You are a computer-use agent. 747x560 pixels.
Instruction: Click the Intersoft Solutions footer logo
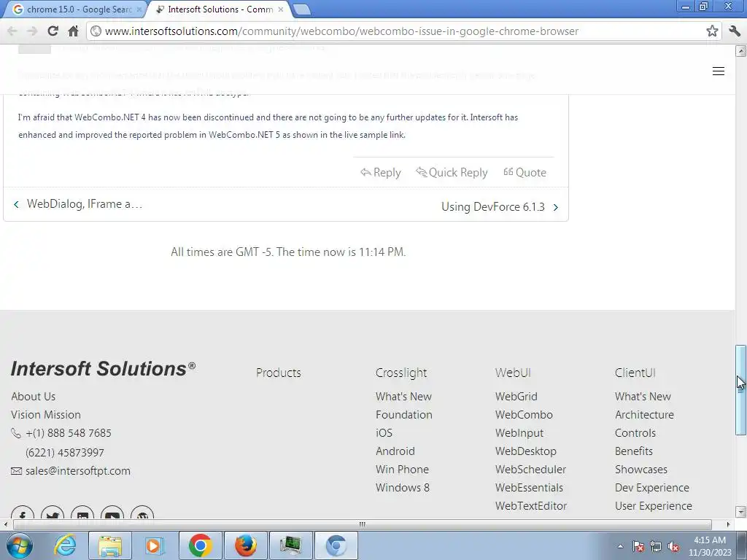pos(103,368)
